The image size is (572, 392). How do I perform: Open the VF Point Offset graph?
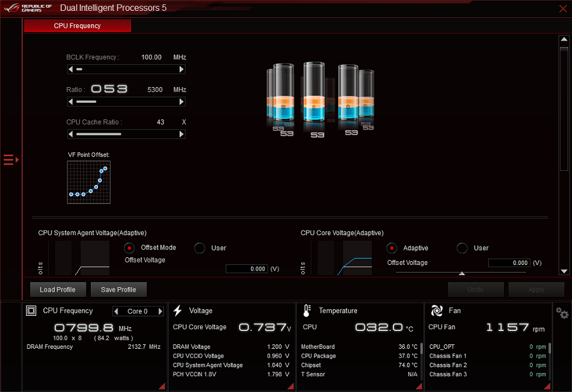pyautogui.click(x=88, y=182)
